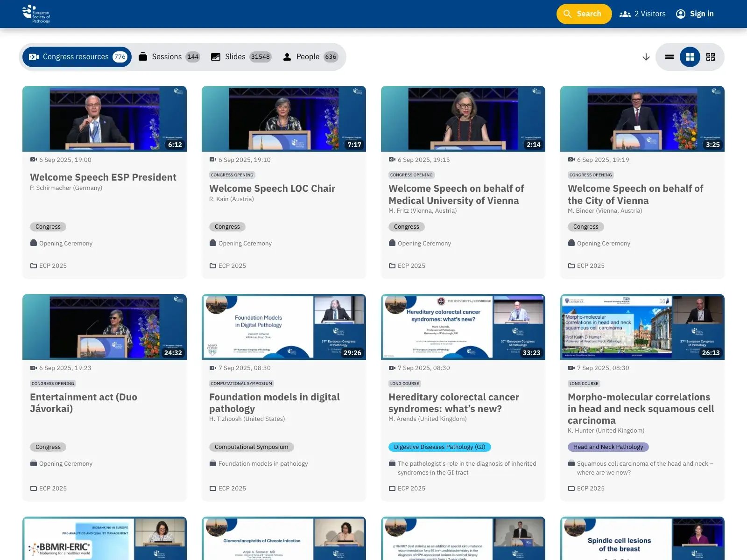This screenshot has width=747, height=560.
Task: Open the Spindle cell lesions thumbnail
Action: [x=642, y=538]
